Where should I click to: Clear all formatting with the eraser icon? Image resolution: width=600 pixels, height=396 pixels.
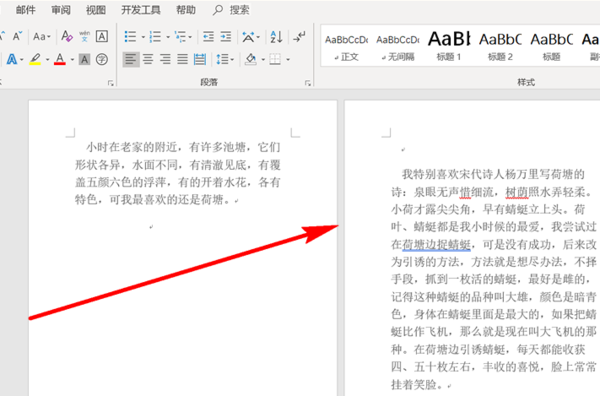(67, 36)
